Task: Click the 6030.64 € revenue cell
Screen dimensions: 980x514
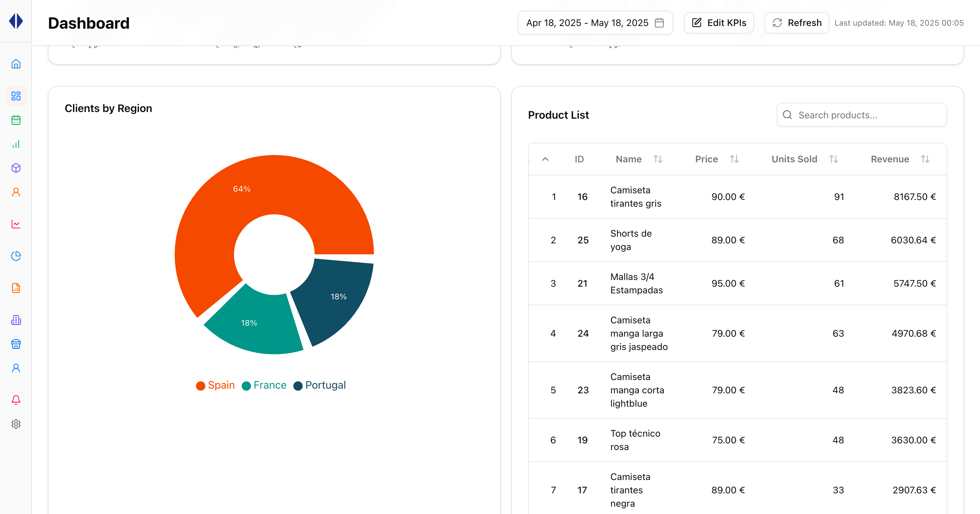Action: tap(913, 240)
